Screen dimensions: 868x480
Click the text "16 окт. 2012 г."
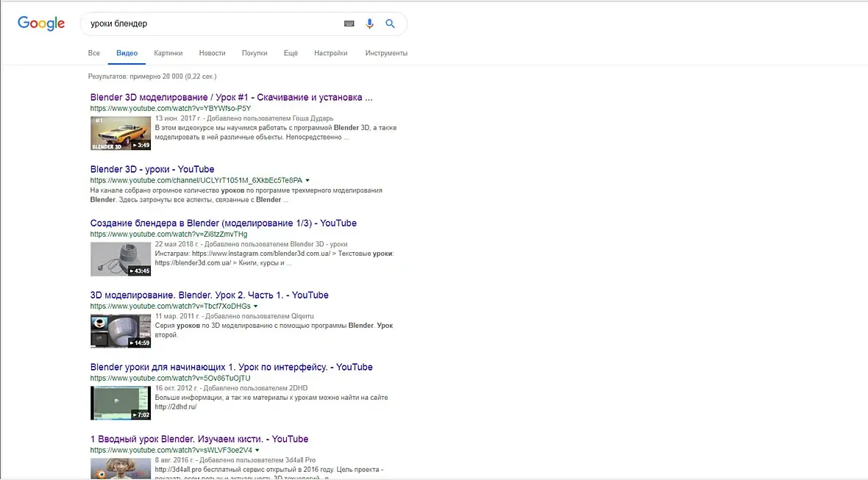[x=176, y=387]
